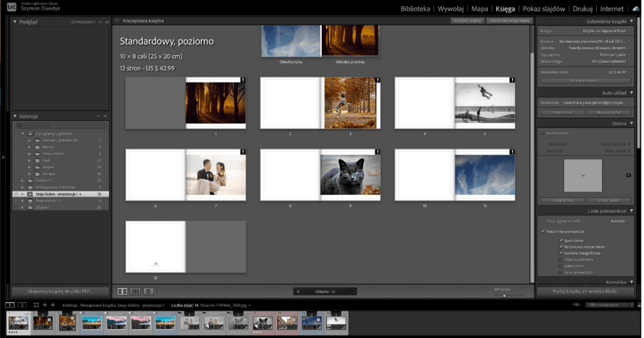Click Eksportuj książkę do pliku PDF button

click(x=60, y=292)
